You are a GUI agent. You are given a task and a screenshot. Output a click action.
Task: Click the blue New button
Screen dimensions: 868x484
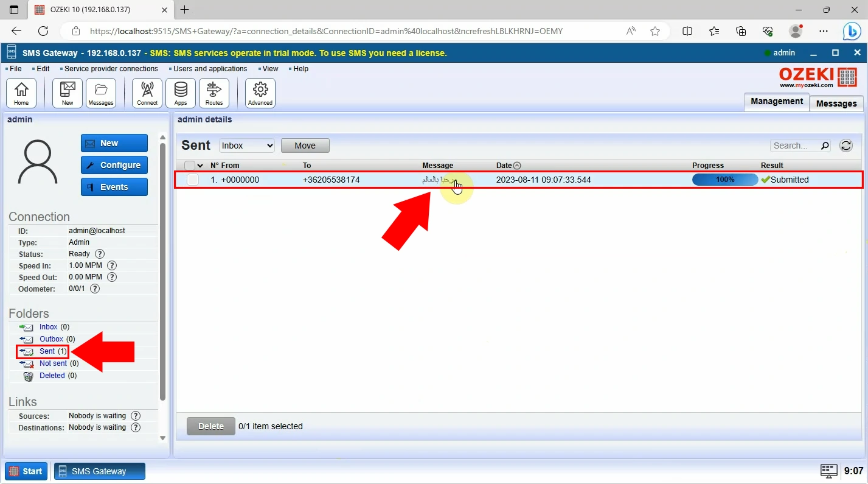(x=114, y=143)
